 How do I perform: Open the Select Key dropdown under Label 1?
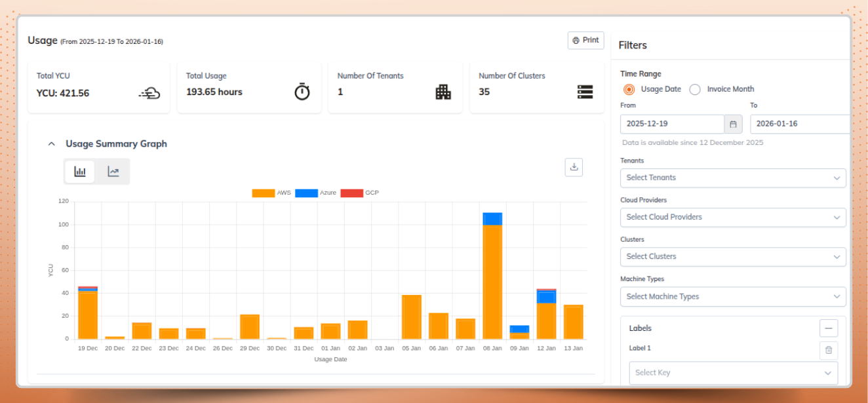tap(733, 372)
